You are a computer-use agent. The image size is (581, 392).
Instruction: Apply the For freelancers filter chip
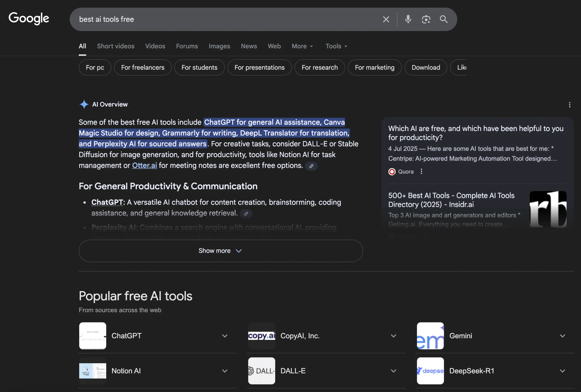[x=143, y=67]
